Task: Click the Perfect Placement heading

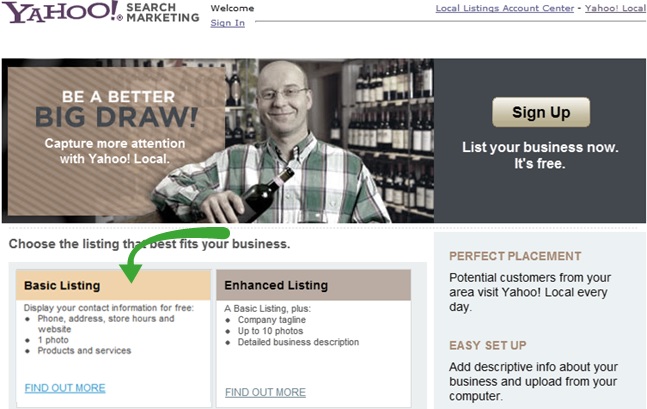Action: coord(515,256)
